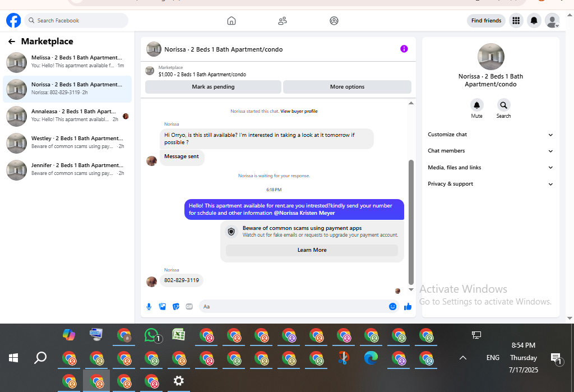
Task: Open the Jennifer conversation
Action: 67,170
